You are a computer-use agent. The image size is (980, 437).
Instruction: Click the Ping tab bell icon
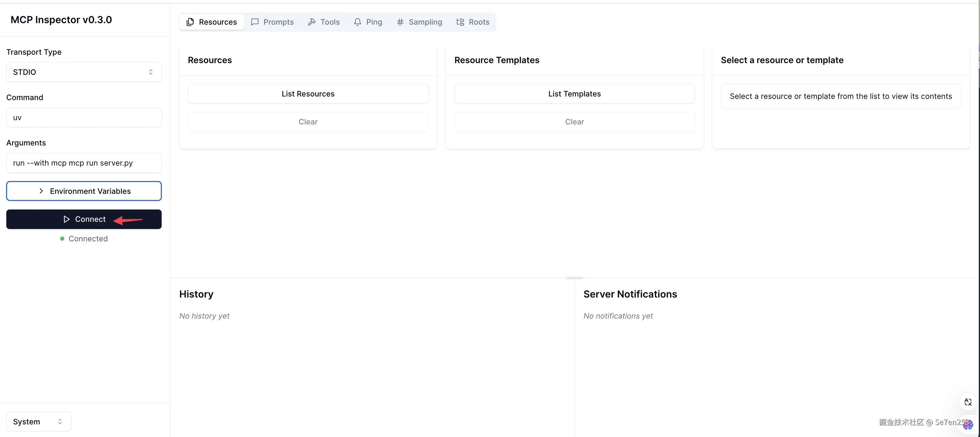tap(357, 22)
